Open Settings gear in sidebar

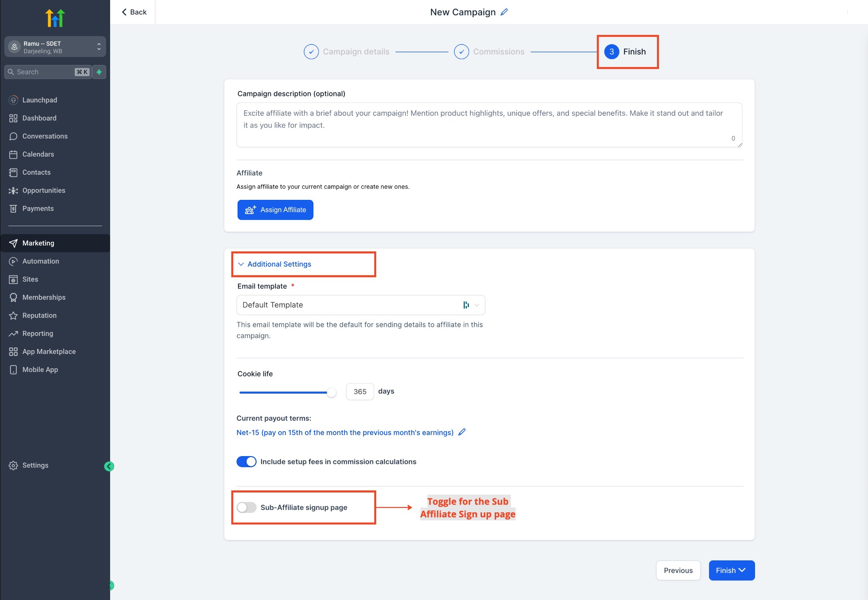[13, 465]
